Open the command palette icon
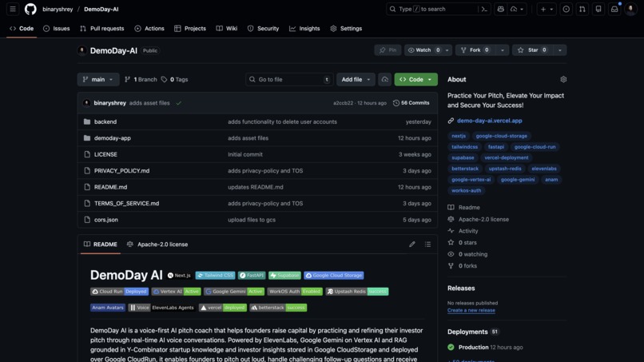The image size is (644, 362). coord(484,9)
